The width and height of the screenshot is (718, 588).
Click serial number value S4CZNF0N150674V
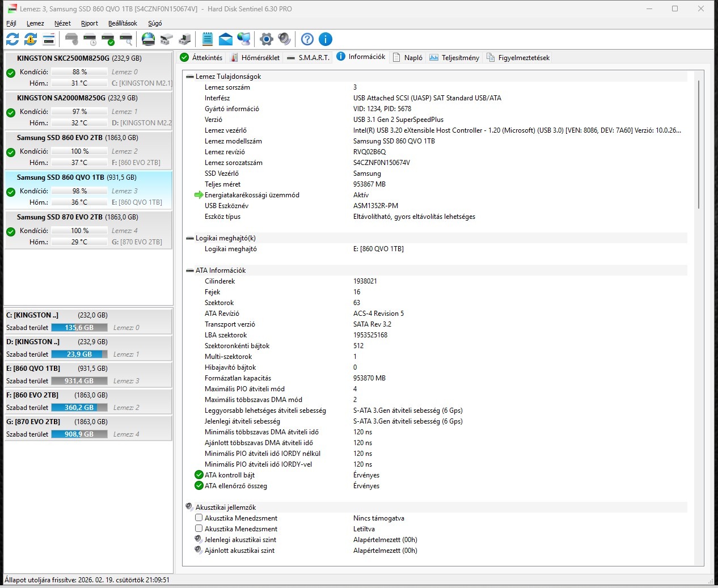[382, 163]
